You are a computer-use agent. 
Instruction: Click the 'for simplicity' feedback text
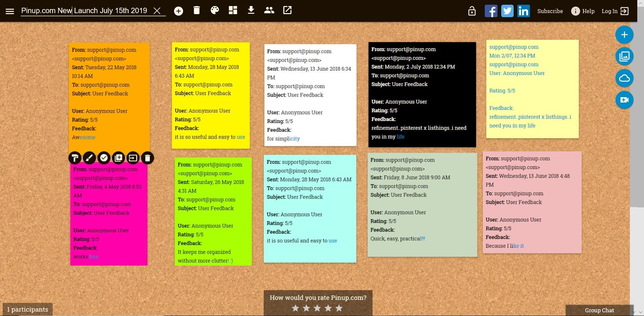283,139
